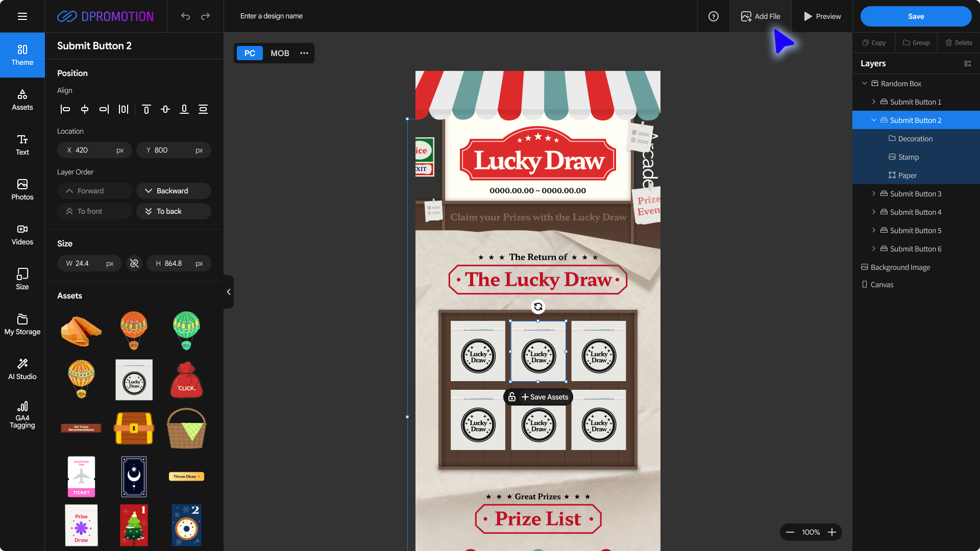
Task: Switch to MOB view mode
Action: (x=280, y=53)
